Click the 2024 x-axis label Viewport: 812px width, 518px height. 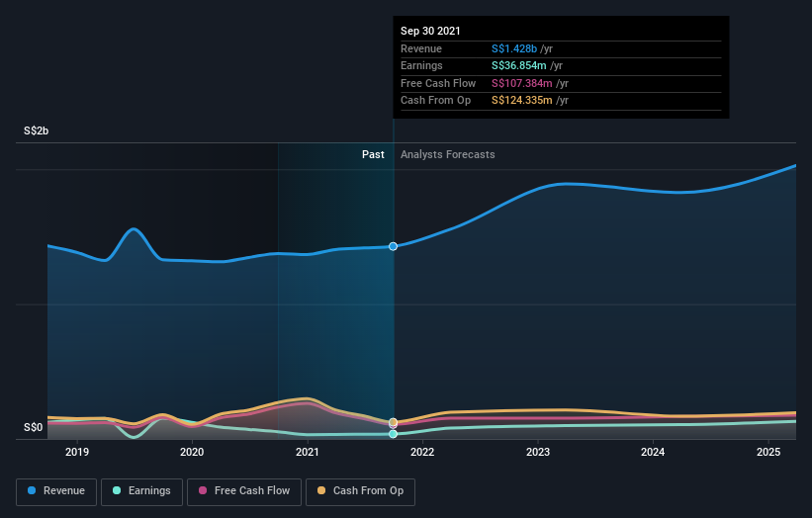653,452
